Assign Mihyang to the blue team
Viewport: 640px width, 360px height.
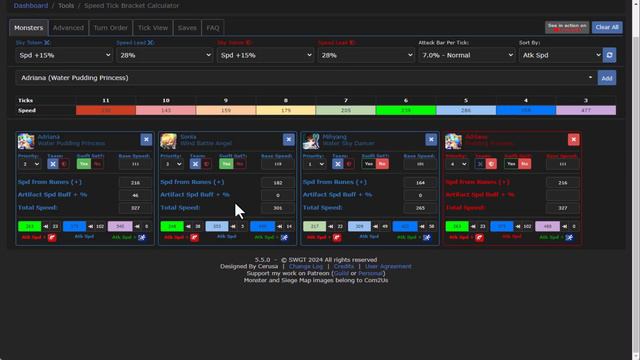(338, 164)
